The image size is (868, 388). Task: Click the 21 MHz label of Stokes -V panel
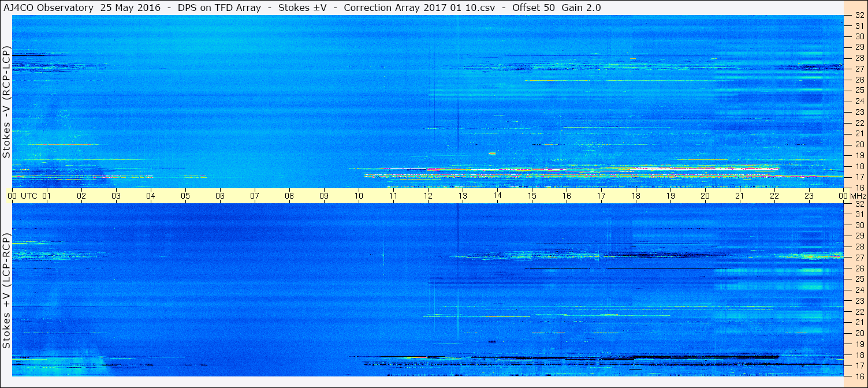pos(859,133)
